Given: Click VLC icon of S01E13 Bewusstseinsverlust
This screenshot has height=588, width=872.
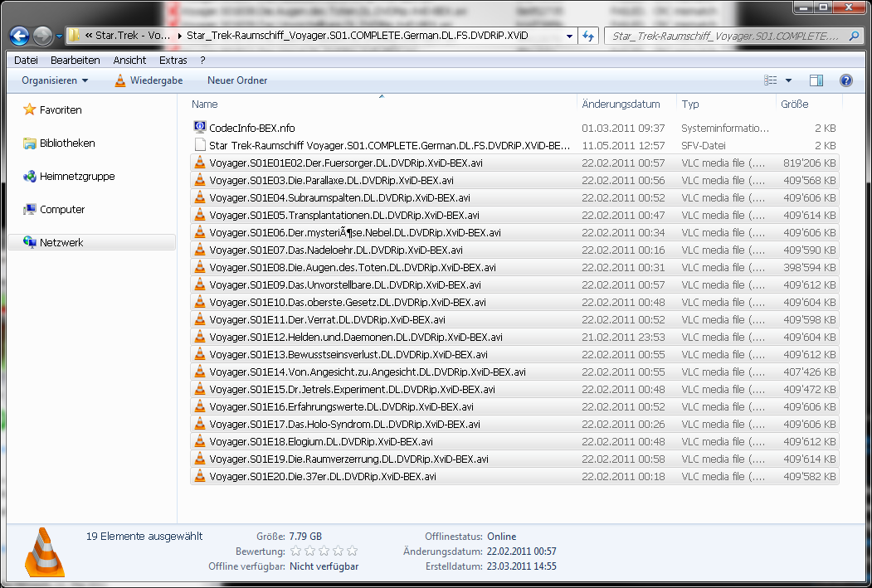Looking at the screenshot, I should [x=200, y=354].
